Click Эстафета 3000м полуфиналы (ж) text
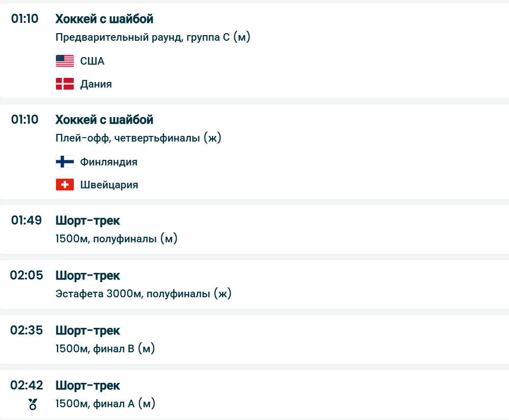 click(x=144, y=293)
